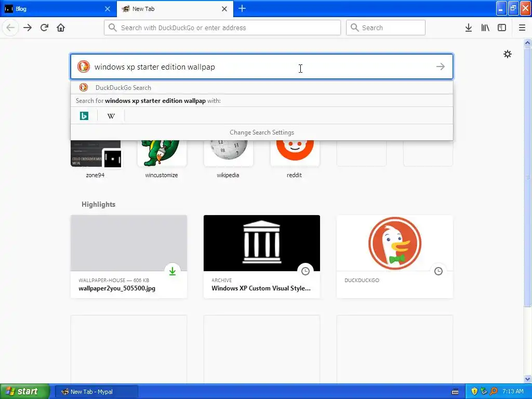Select New Tab - Mypal taskbar button
532x399 pixels.
point(97,392)
